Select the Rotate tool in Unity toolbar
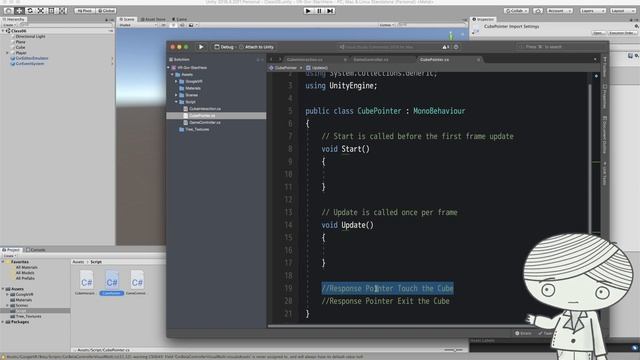 [x=30, y=11]
